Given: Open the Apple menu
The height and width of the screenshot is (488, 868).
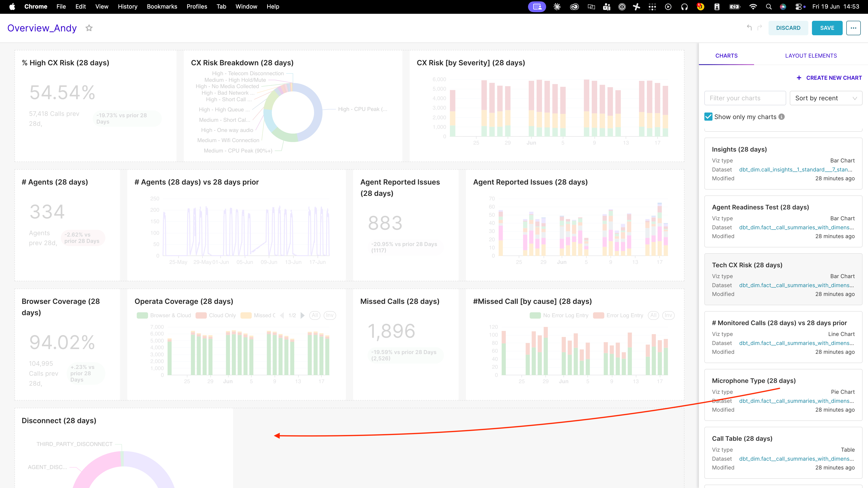Looking at the screenshot, I should 12,6.
